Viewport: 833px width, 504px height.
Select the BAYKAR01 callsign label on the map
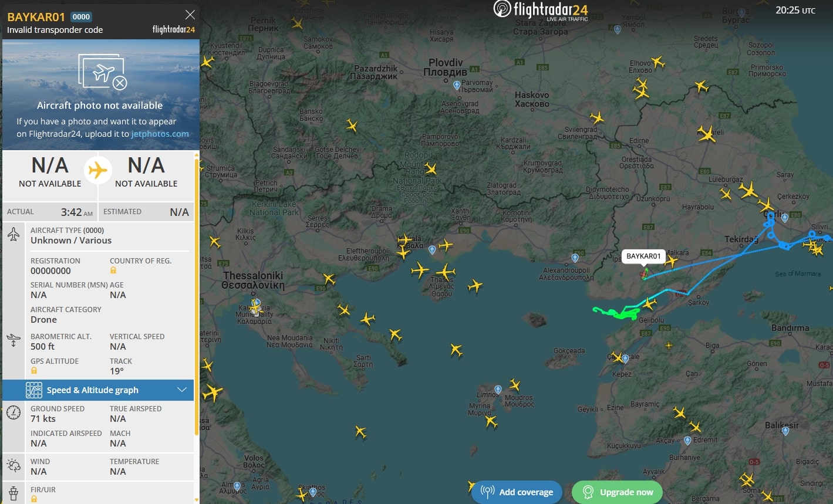(643, 256)
